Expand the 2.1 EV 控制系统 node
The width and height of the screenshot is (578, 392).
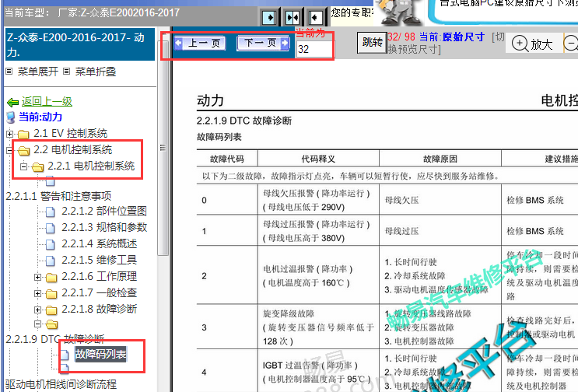[x=10, y=134]
